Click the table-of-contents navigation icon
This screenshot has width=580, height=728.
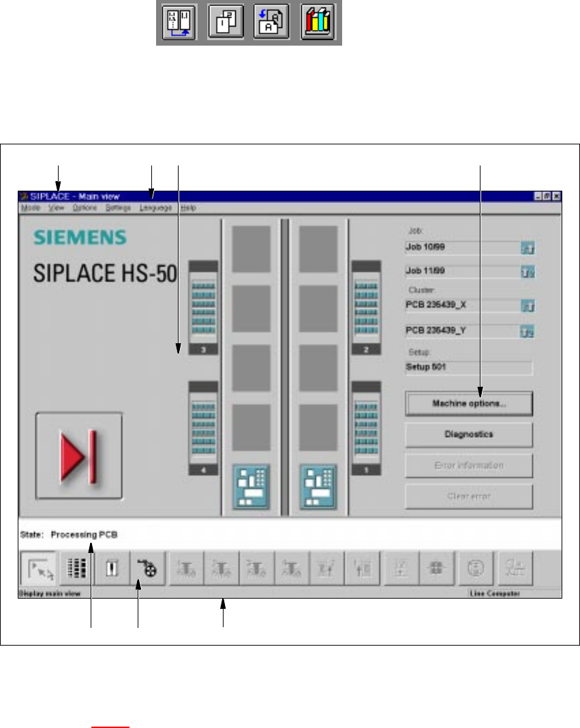[179, 22]
